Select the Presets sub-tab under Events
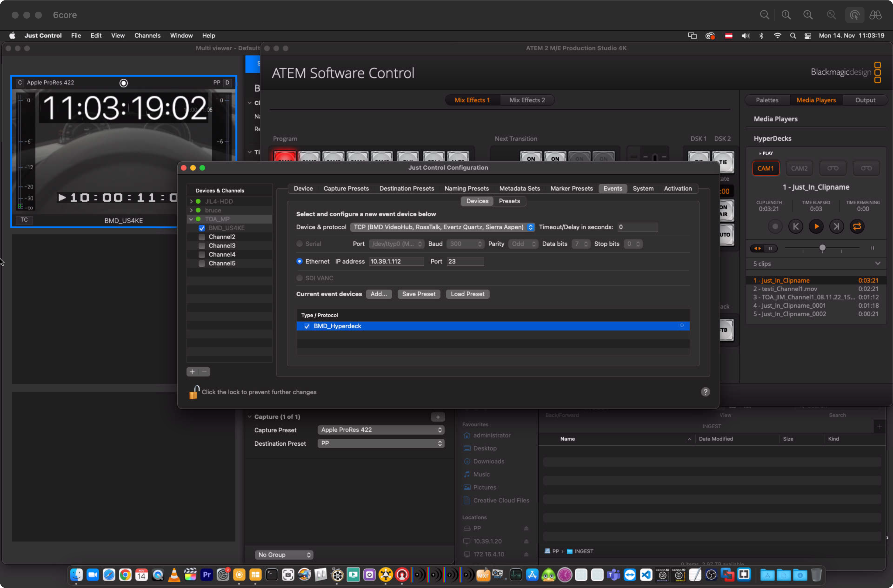 509,201
